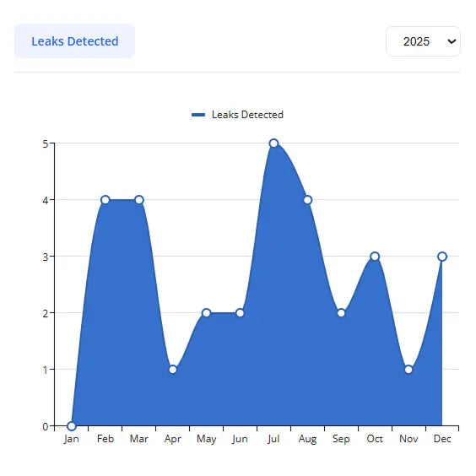Click the Jun data point at 2
The height and width of the screenshot is (476, 476).
point(240,313)
